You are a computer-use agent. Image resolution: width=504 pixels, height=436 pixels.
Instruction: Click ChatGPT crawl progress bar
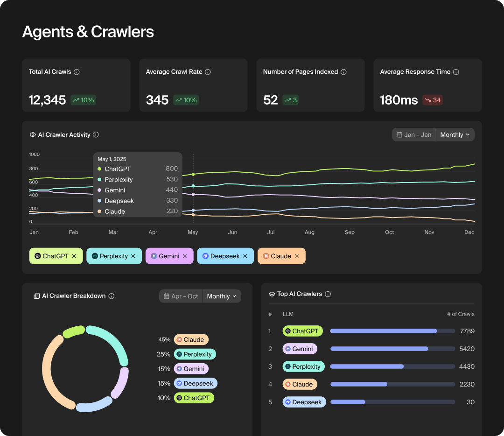tap(392, 331)
